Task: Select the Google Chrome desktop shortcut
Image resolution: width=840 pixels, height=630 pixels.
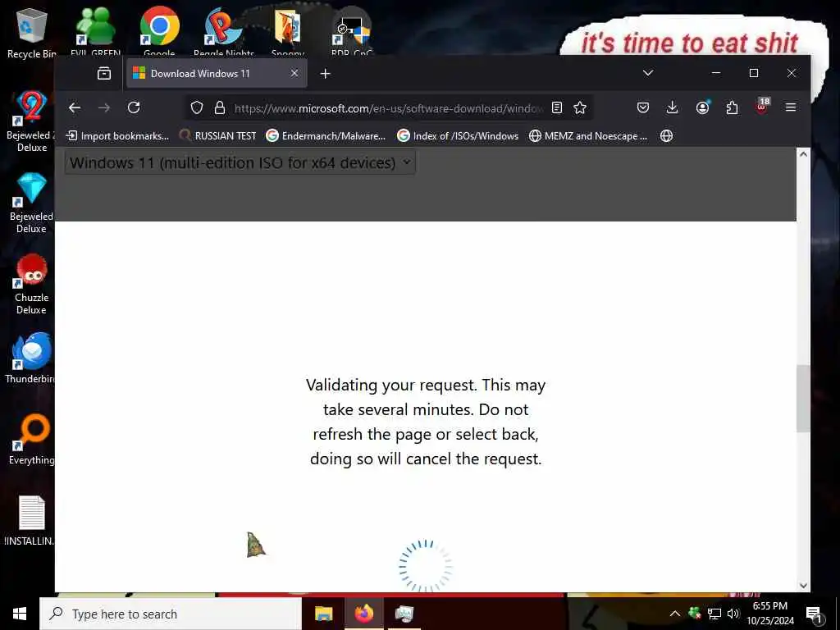Action: pyautogui.click(x=159, y=31)
